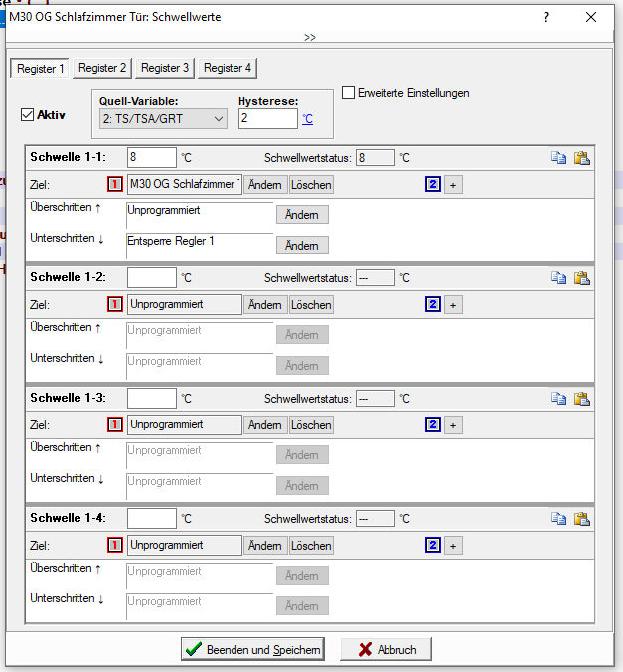Enable Erweiterte Einstellungen checkbox
Viewport: 623px width, 672px height.
pyautogui.click(x=348, y=93)
